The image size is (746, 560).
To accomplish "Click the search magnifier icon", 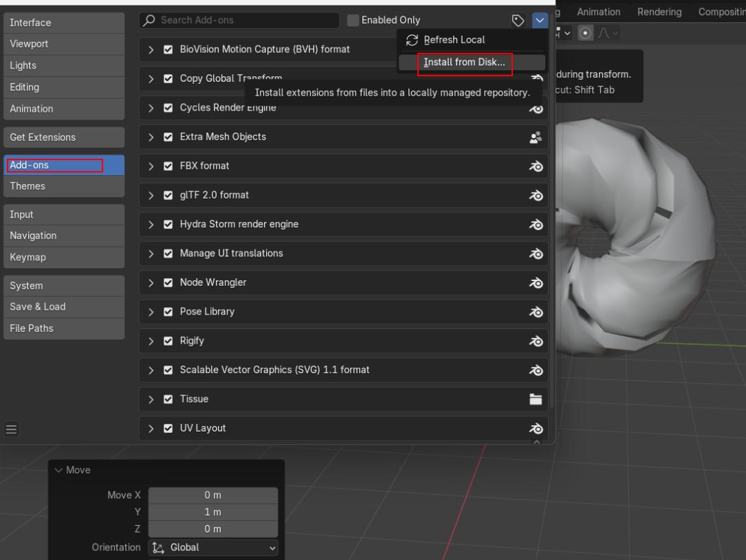I will [149, 20].
